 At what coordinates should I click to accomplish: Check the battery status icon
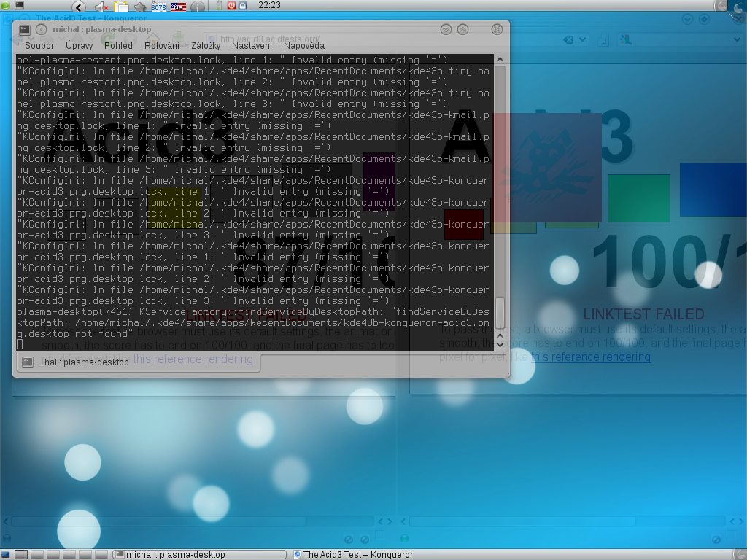(219, 6)
